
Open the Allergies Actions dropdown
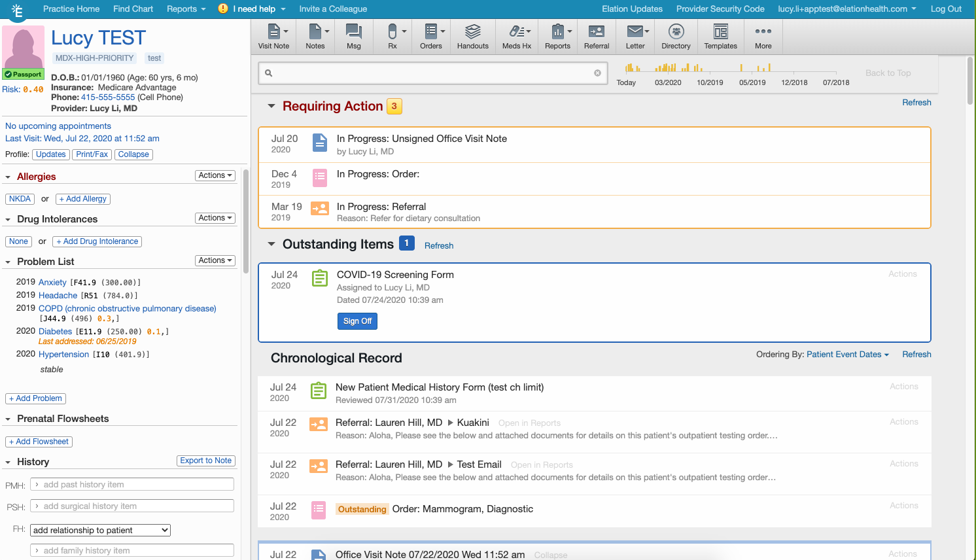(215, 175)
